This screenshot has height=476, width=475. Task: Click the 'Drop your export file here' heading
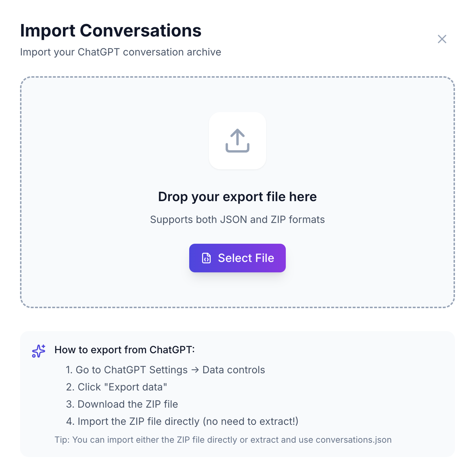pos(237,196)
